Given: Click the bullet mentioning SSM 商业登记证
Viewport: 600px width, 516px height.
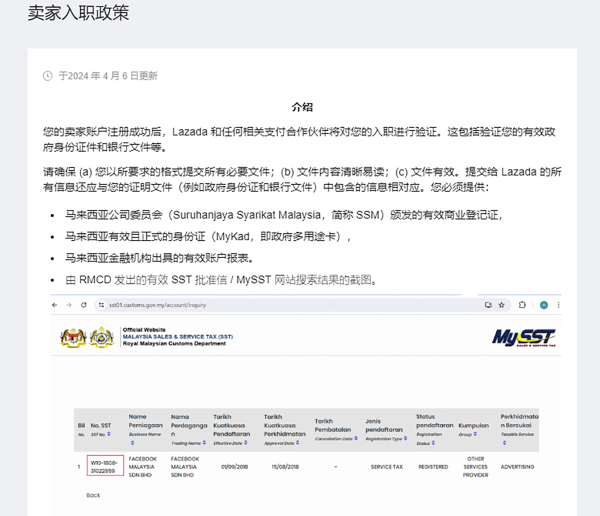Looking at the screenshot, I should (x=284, y=215).
